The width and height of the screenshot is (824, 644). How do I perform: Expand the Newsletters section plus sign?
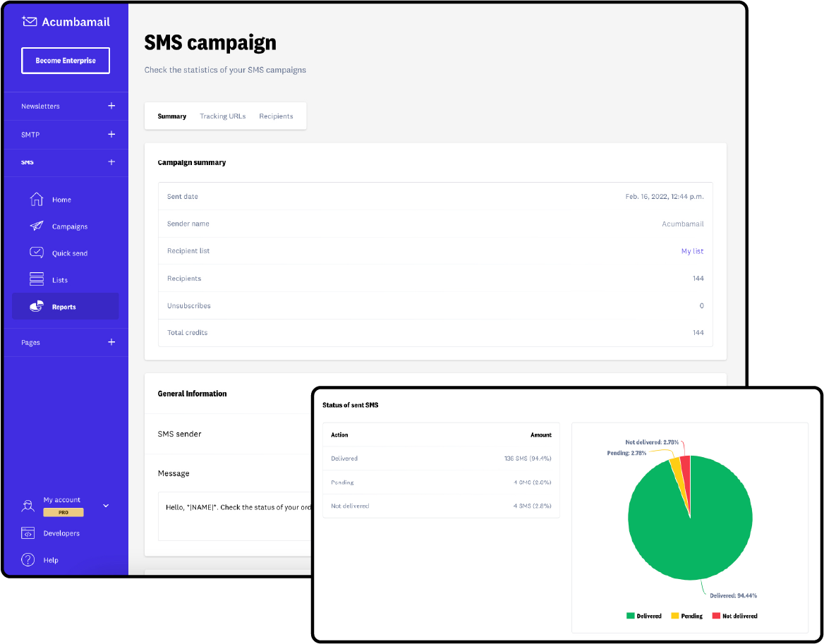click(x=111, y=106)
